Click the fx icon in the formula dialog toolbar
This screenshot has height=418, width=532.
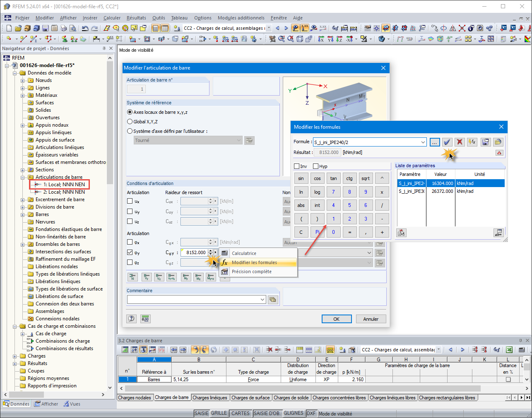click(472, 142)
